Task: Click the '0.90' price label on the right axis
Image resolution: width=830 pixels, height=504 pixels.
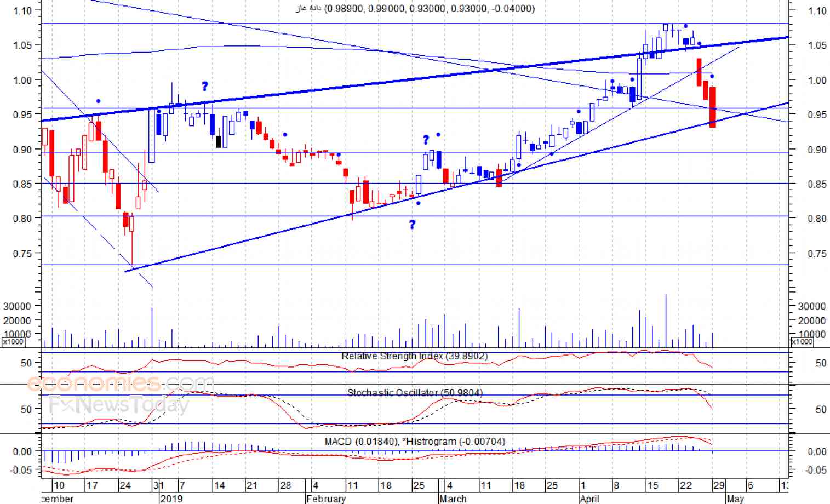Action: [817, 150]
